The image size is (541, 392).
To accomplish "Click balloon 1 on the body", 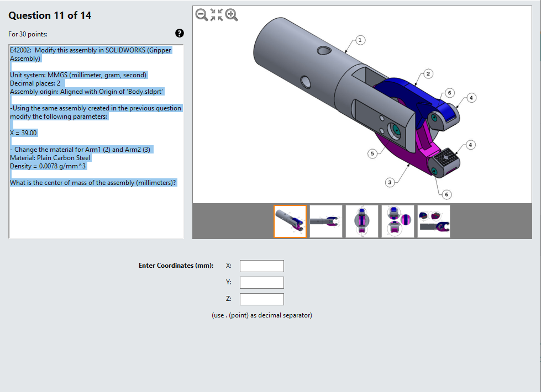I will point(360,40).
